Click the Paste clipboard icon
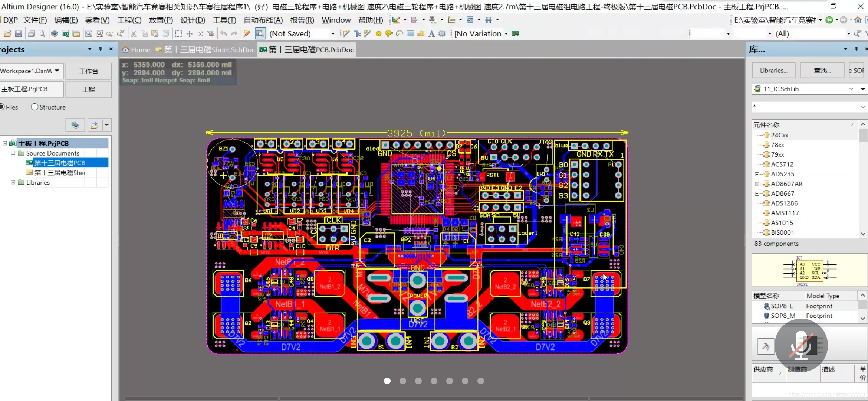868x401 pixels. 155,34
